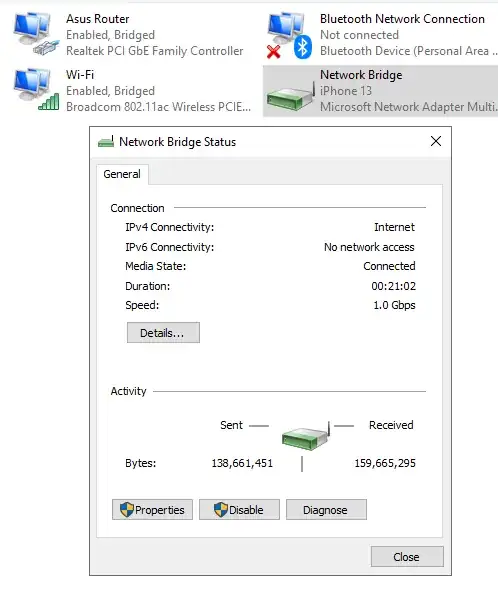498x599 pixels.
Task: Click the Duration value 00:21:02
Action: pos(393,286)
